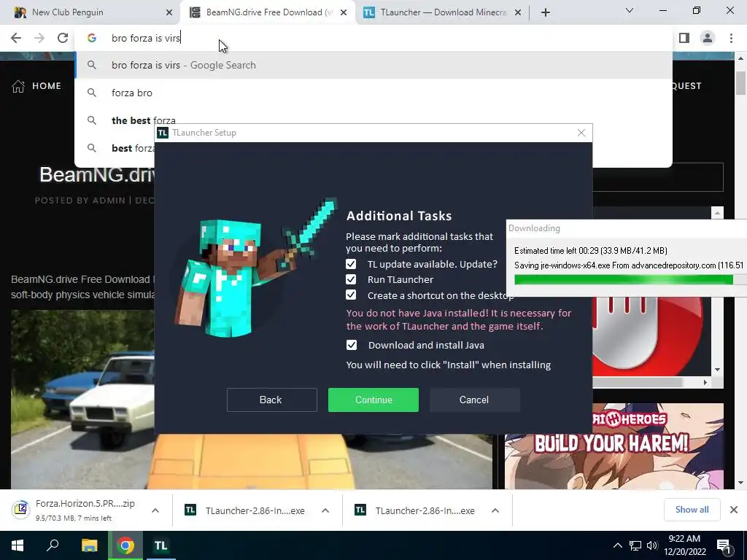Select the 'forza bro' suggestion
The width and height of the screenshot is (747, 560).
(373, 93)
